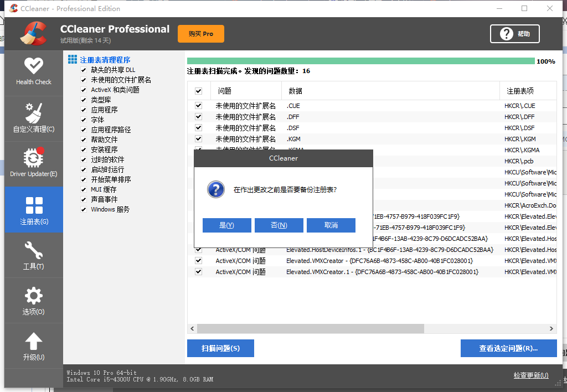567x392 pixels.
Task: Toggle ActiveX 和类问题 checkbox
Action: pyautogui.click(x=84, y=90)
